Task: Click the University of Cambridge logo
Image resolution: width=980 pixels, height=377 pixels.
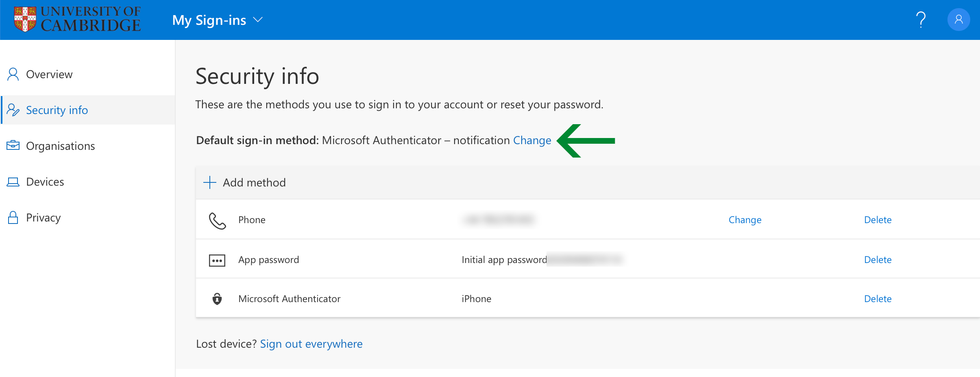Action: point(77,19)
